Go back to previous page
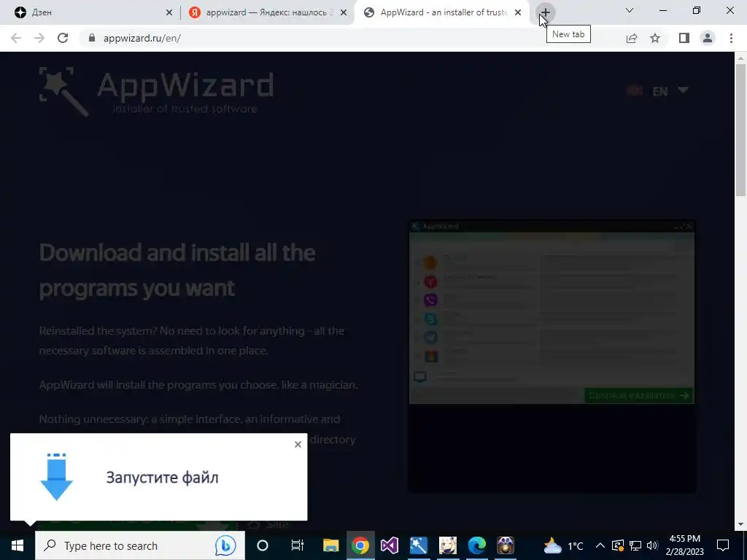Viewport: 747px width, 560px height. [x=16, y=38]
